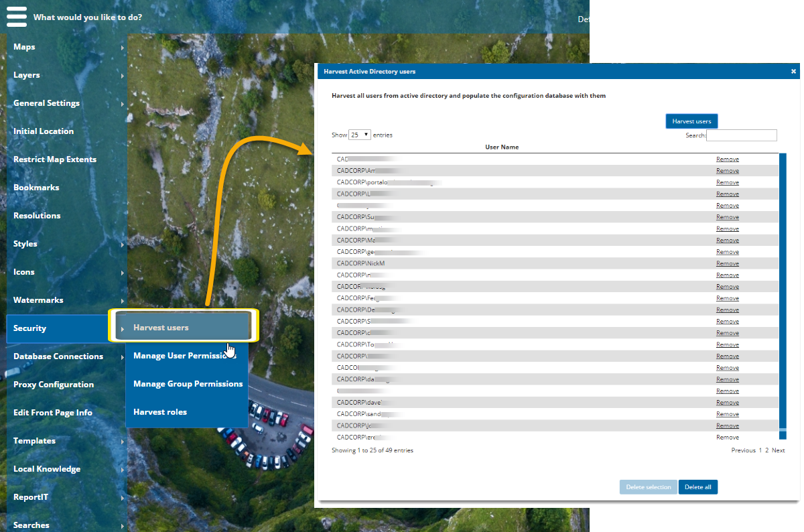
Task: Jump to page 2 of user list
Action: click(767, 450)
